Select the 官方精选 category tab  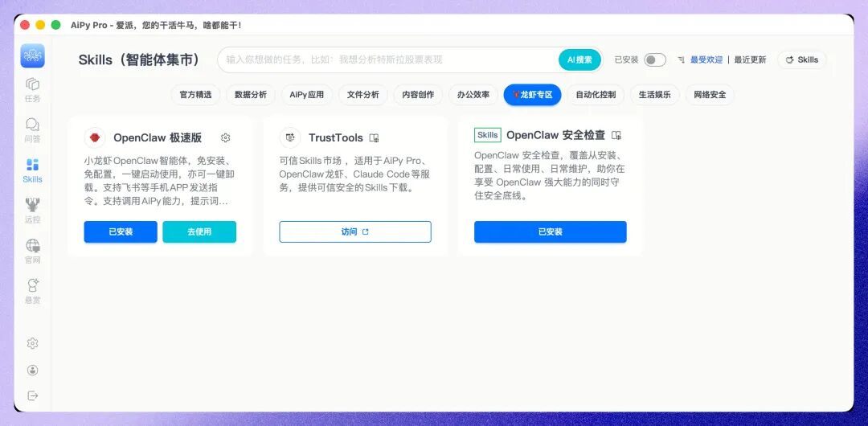tap(195, 95)
